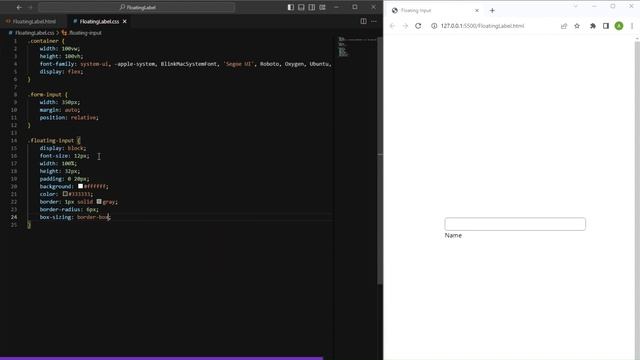Viewport: 640px width, 360px height.
Task: Select FloatingLabel.css in breadcrumb
Action: (34, 33)
